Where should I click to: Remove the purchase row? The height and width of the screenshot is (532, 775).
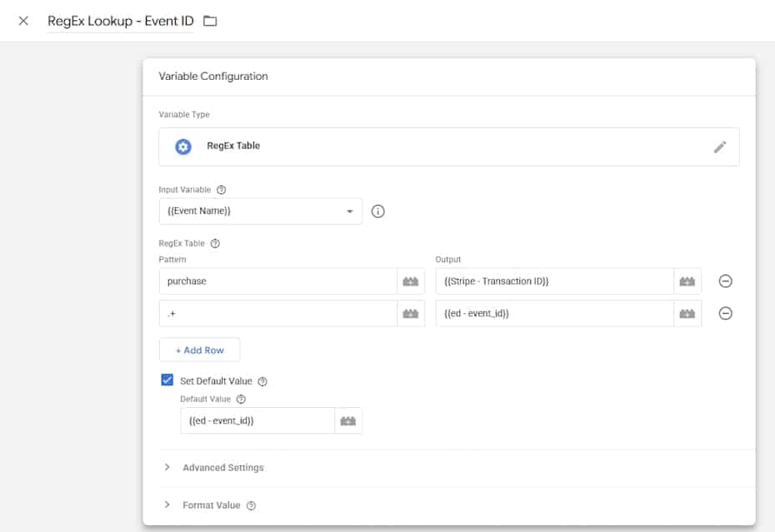[x=725, y=281]
